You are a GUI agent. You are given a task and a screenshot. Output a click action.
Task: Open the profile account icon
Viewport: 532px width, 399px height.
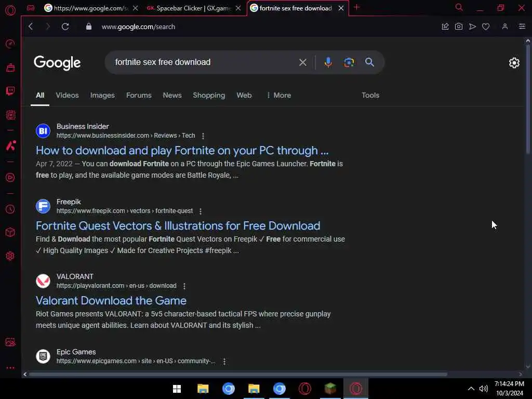[505, 26]
